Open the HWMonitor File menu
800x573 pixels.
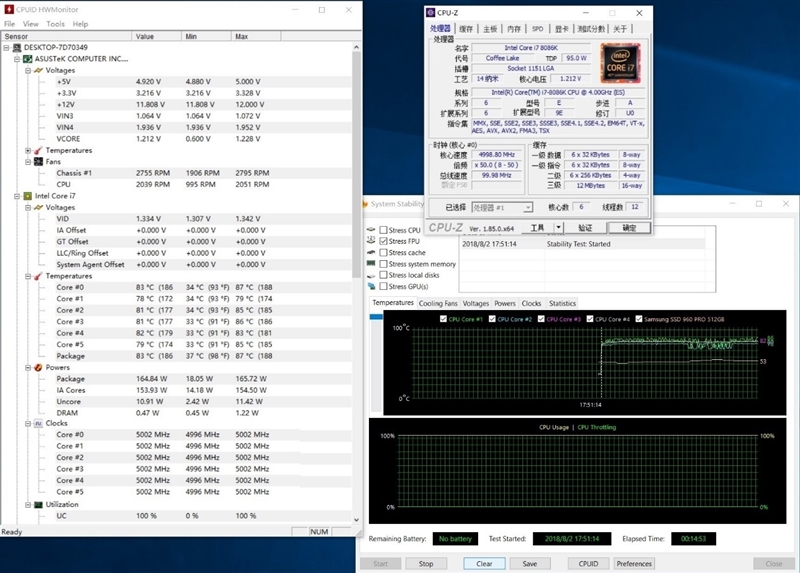click(9, 24)
